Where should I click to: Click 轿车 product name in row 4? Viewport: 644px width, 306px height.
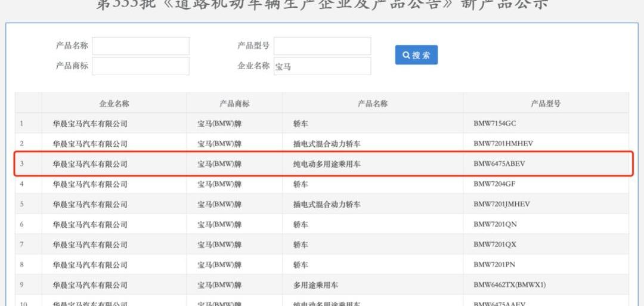[x=301, y=184]
